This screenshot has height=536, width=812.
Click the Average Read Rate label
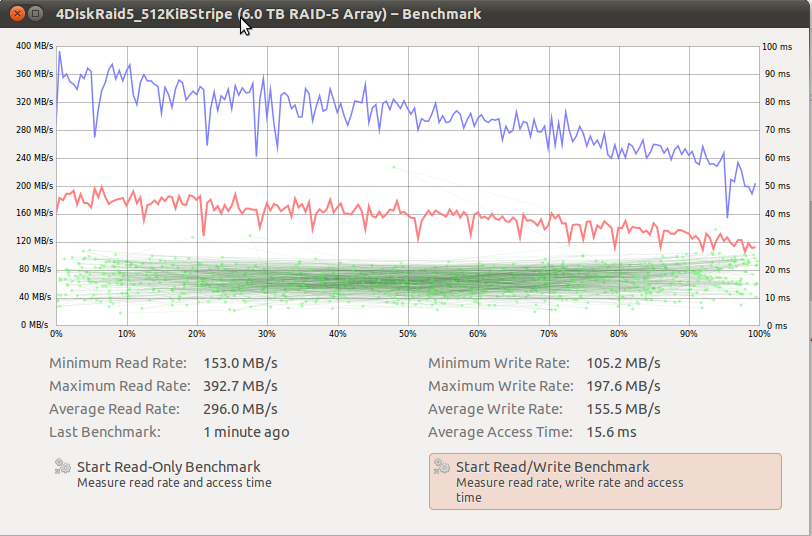(x=114, y=409)
